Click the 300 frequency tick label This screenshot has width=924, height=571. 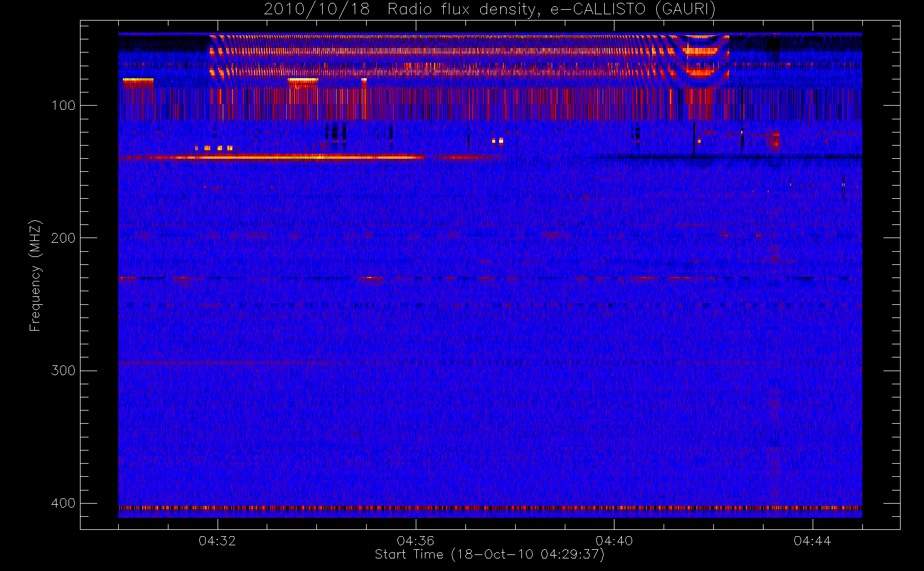pos(63,371)
